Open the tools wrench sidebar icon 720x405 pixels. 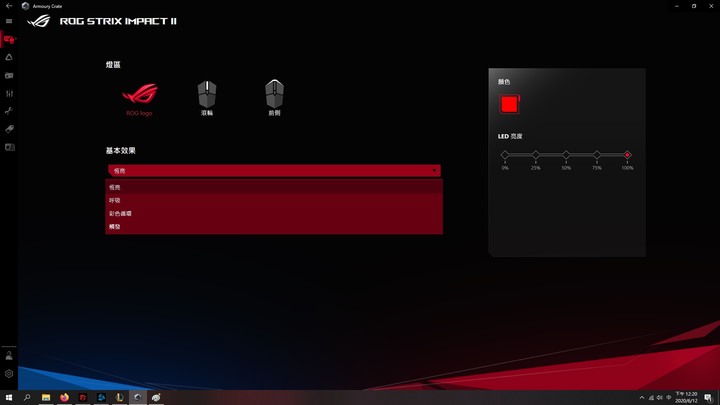9,111
